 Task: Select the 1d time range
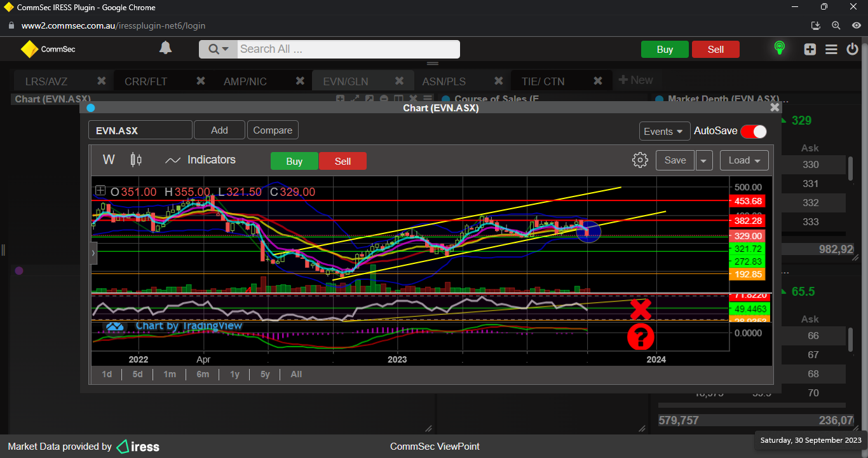[x=107, y=374]
